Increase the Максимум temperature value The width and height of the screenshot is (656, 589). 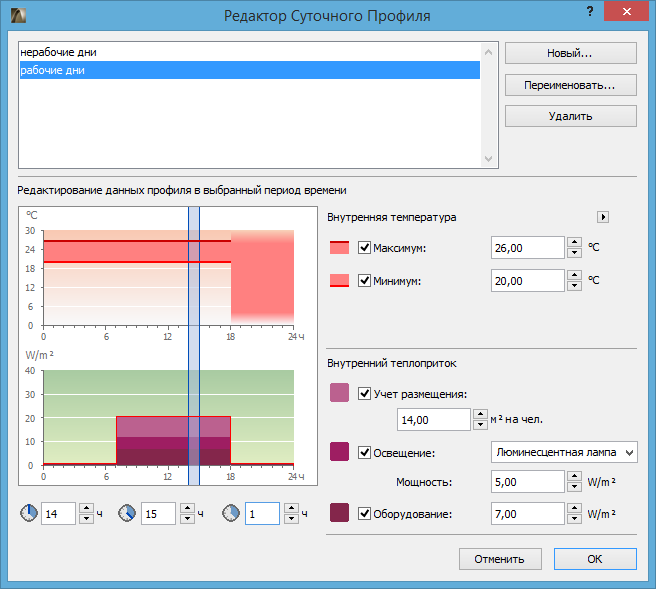click(574, 242)
